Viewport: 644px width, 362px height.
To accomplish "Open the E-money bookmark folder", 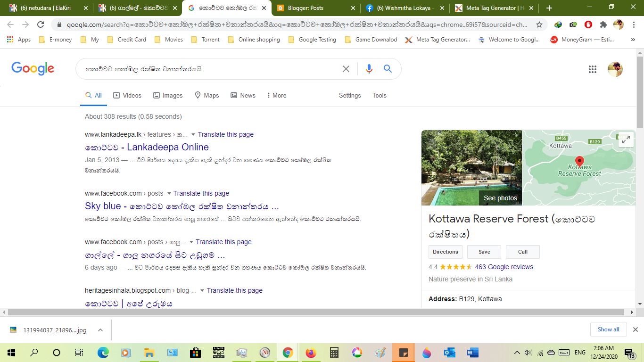I will click(56, 40).
